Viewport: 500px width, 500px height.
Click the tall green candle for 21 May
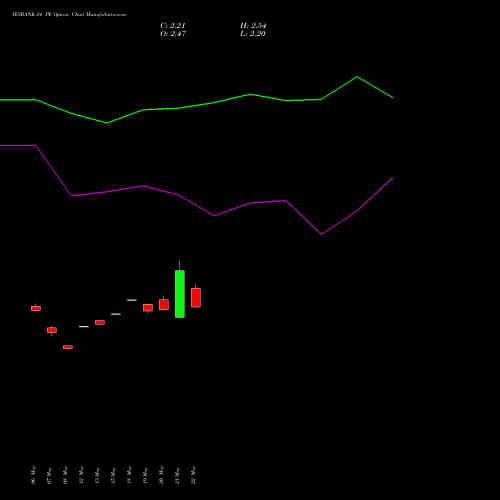coord(180,294)
